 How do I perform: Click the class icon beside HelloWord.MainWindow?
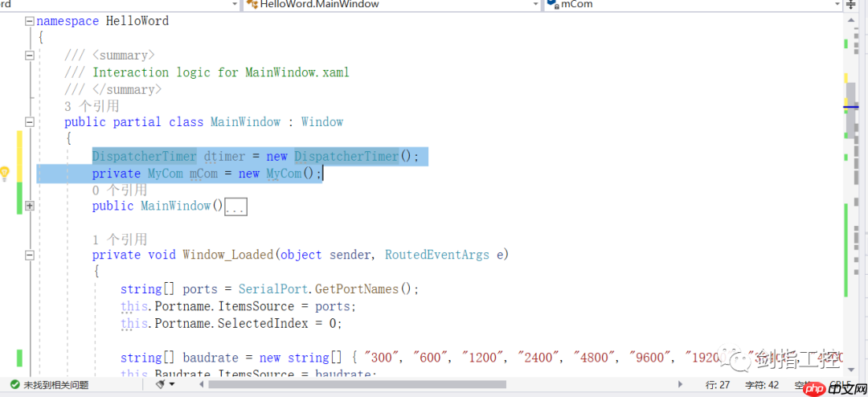tap(252, 5)
